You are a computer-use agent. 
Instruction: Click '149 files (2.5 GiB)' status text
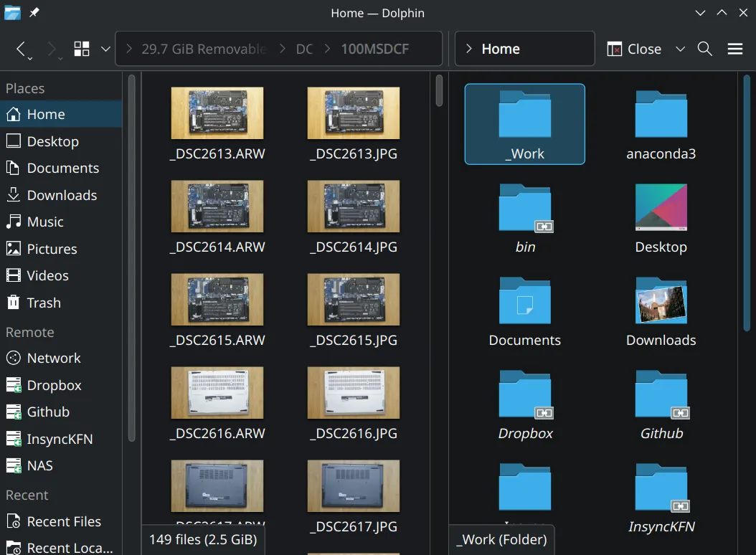(203, 539)
